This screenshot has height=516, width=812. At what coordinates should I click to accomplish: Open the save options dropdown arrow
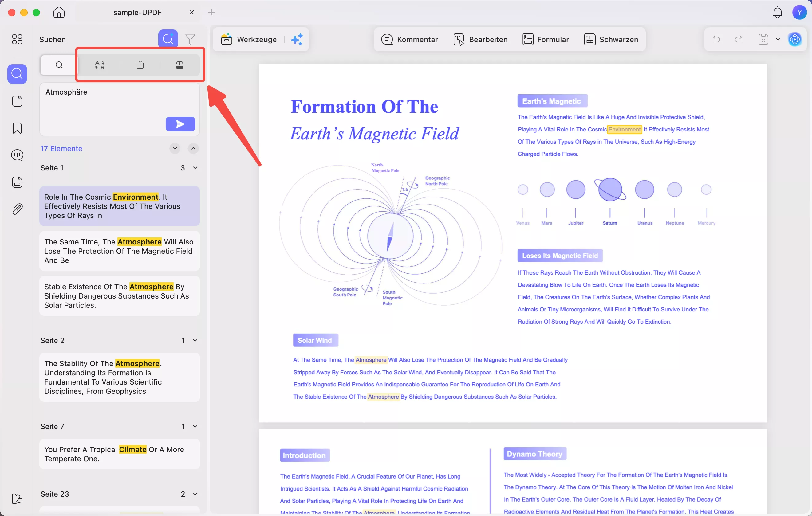778,39
